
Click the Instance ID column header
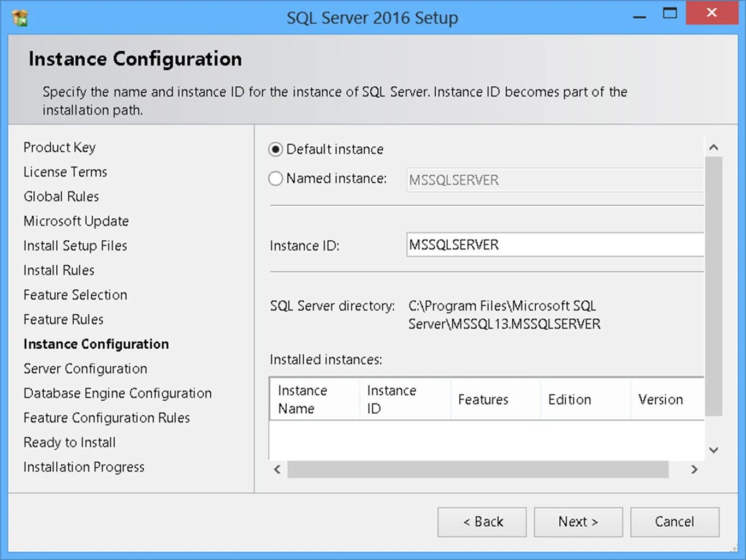click(x=405, y=400)
